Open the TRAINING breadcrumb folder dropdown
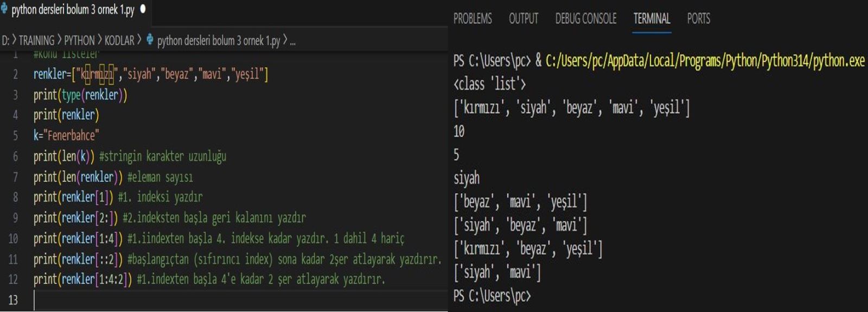This screenshot has width=868, height=312. (36, 41)
